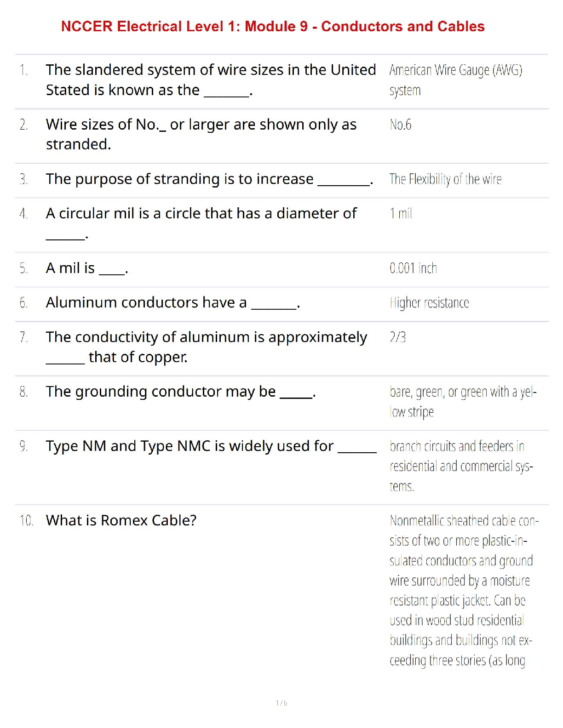Select the 1 mil answer
Screen dimensions: 563x728
(x=401, y=214)
